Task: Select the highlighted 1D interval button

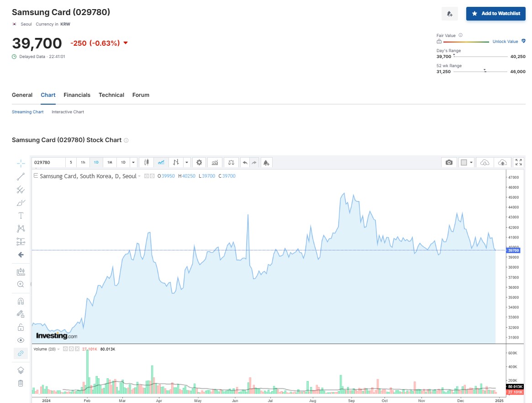Action: pyautogui.click(x=96, y=162)
